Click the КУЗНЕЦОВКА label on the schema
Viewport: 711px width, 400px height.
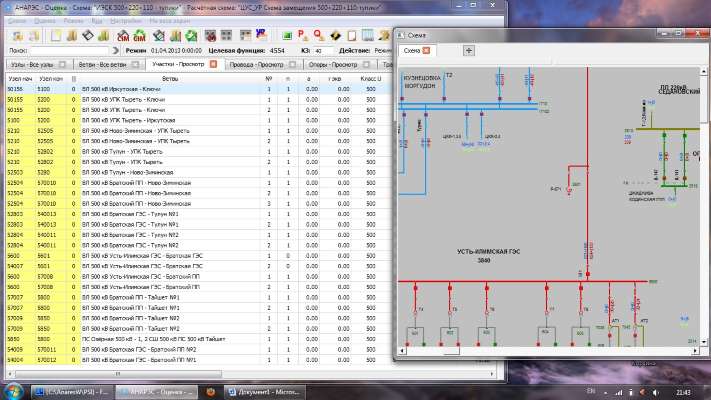422,78
